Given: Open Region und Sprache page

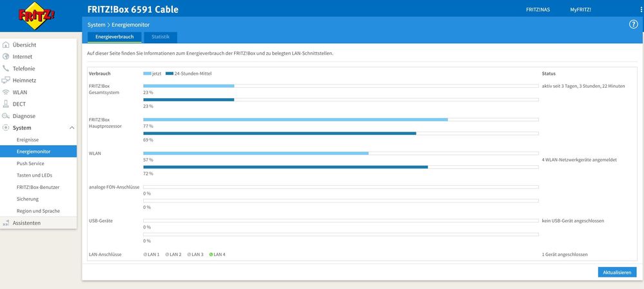Looking at the screenshot, I should tap(38, 211).
